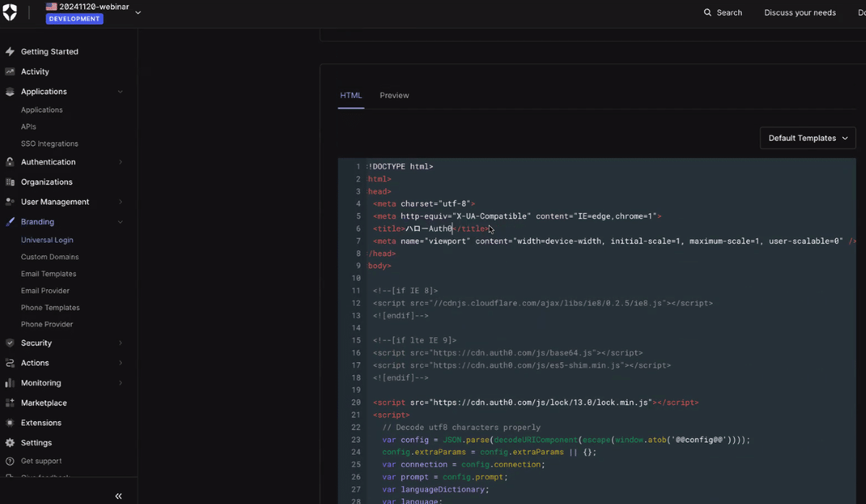
Task: Click the Search magnifier icon
Action: click(x=708, y=12)
